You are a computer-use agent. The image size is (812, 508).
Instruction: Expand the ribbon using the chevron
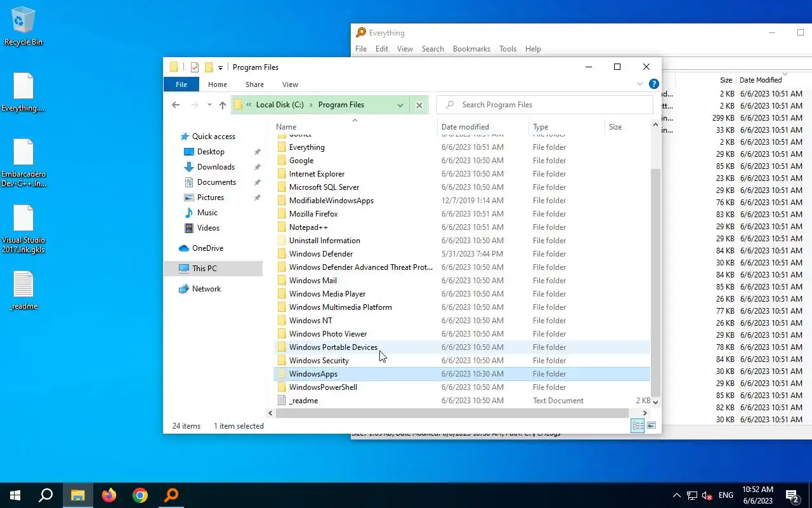pos(639,84)
